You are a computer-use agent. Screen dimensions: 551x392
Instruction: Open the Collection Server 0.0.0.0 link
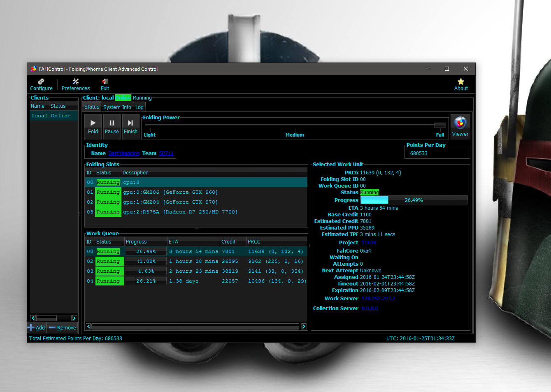click(x=370, y=308)
